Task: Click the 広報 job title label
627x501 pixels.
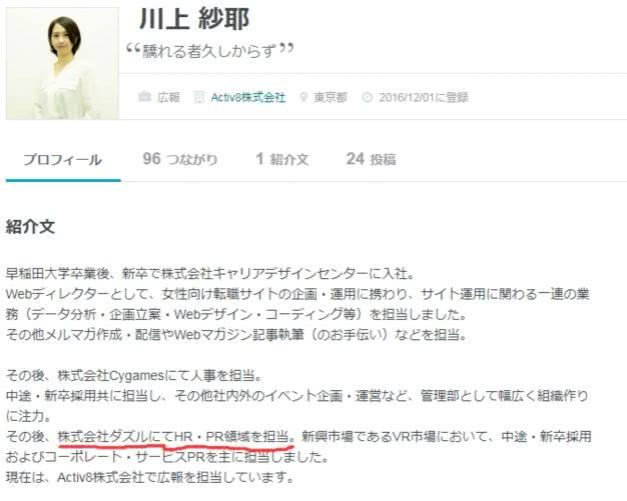Action: (x=168, y=97)
